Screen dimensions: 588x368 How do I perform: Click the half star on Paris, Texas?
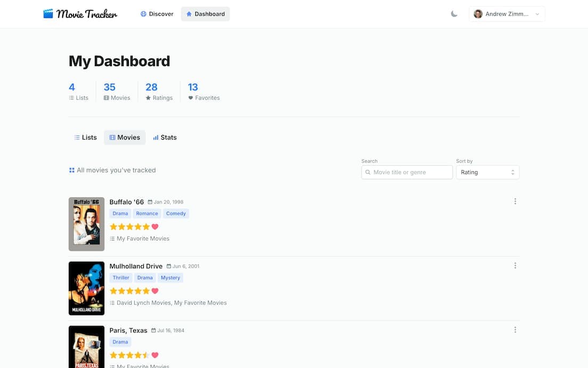[x=146, y=355]
